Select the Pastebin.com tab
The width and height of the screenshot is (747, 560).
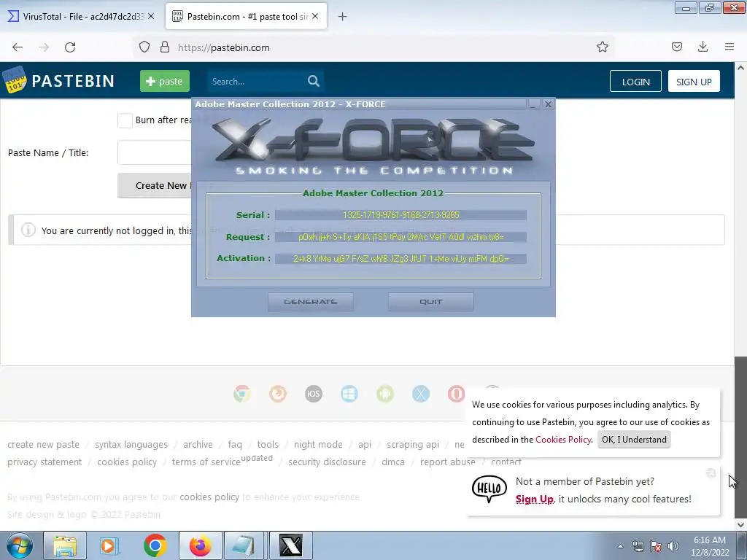coord(247,17)
